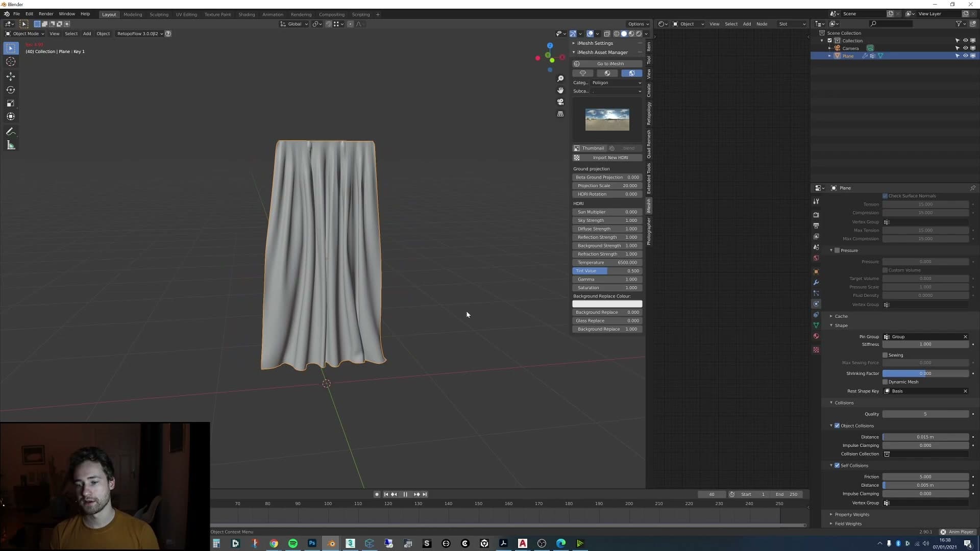Switch to the UV Editing workspace tab

coord(186,15)
